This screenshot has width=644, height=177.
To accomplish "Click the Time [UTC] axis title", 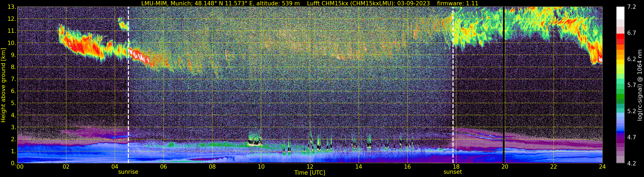I will [x=309, y=173].
